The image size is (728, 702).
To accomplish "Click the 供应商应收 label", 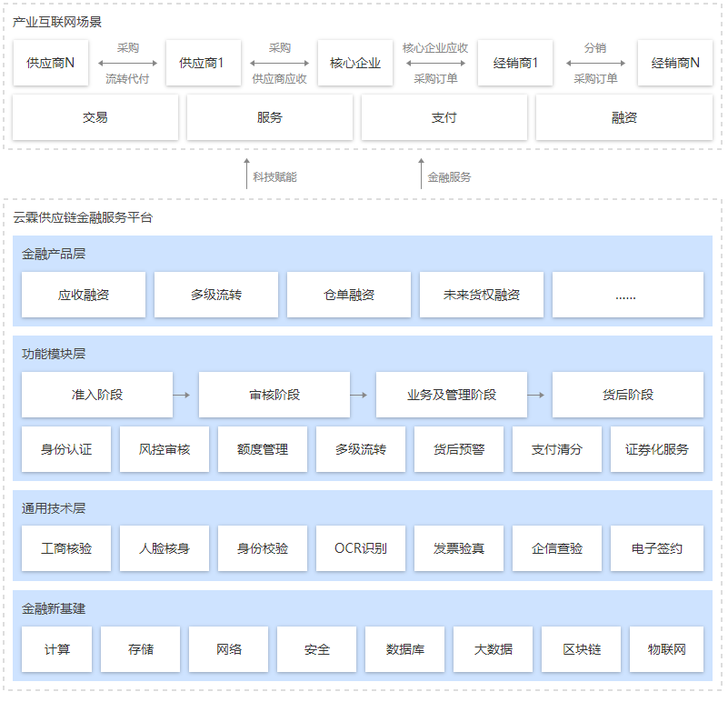I will 280,79.
